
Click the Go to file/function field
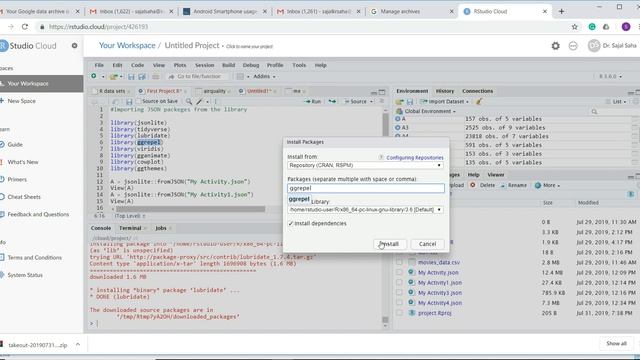(198, 76)
